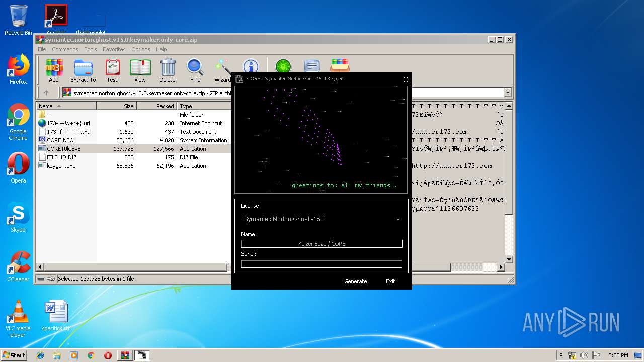Select the CORE10k.EXE file row
This screenshot has width=644, height=362.
pos(134,149)
